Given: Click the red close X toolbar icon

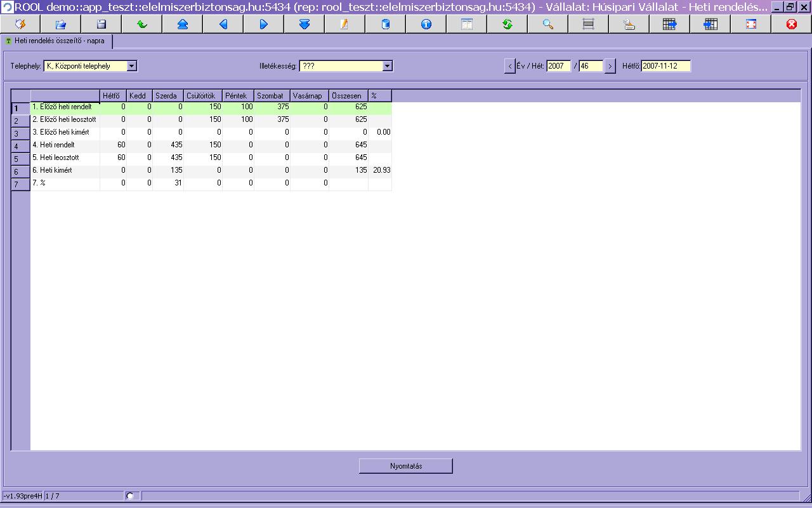Looking at the screenshot, I should 791,24.
